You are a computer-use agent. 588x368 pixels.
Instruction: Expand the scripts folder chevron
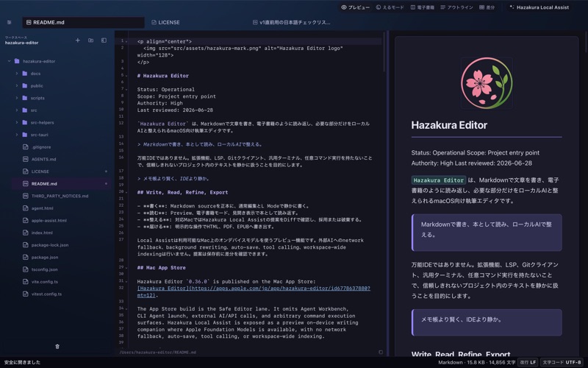coord(17,98)
